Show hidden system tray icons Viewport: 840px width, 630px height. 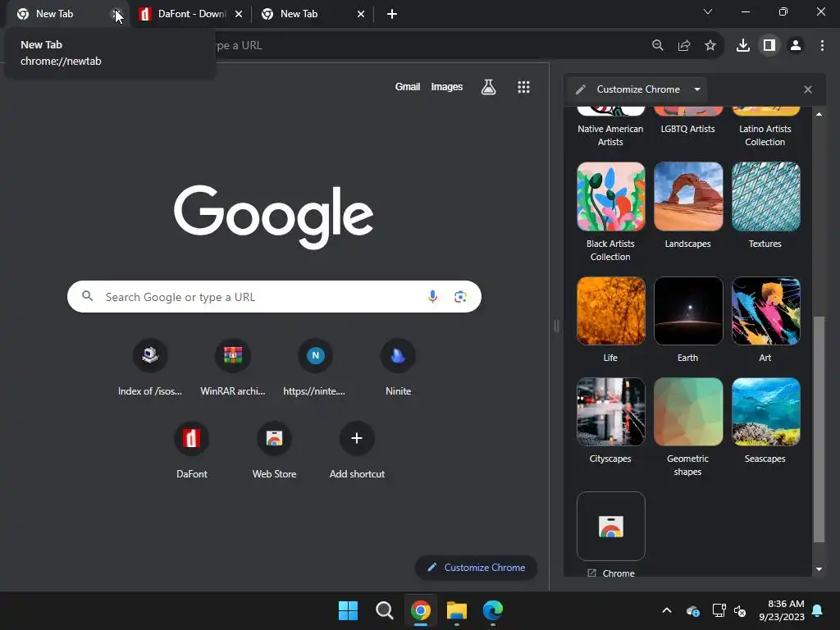click(667, 610)
